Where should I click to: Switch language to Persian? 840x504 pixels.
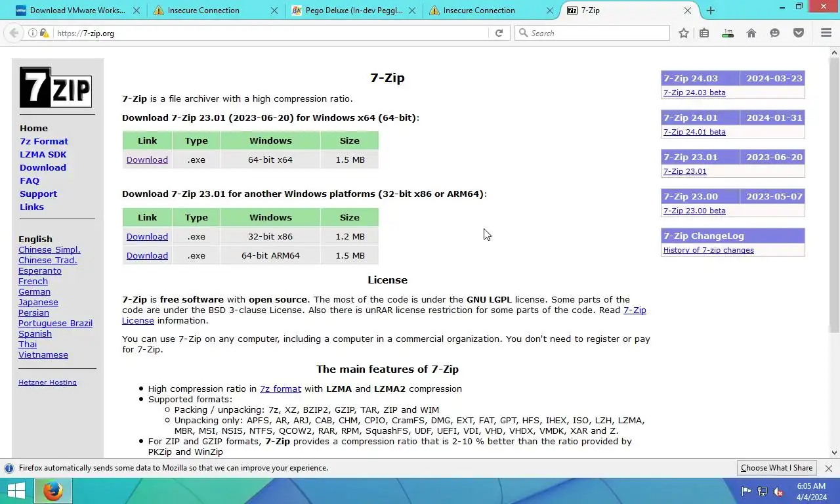(33, 312)
